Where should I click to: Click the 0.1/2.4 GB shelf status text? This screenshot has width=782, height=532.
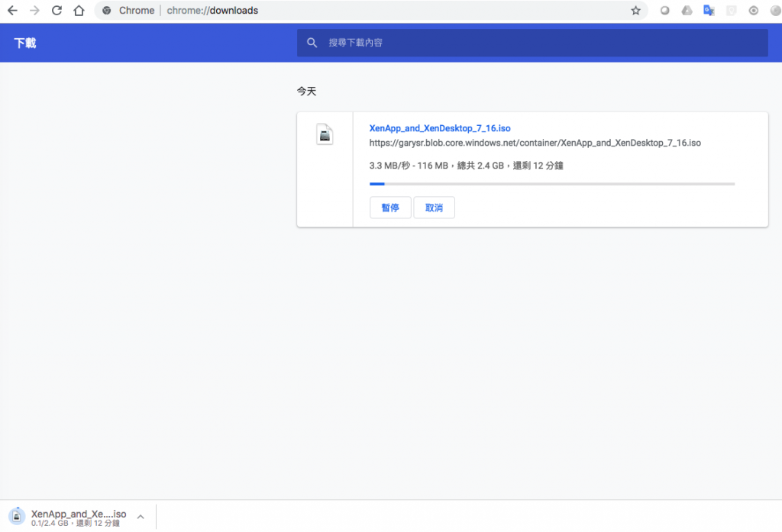(x=76, y=523)
